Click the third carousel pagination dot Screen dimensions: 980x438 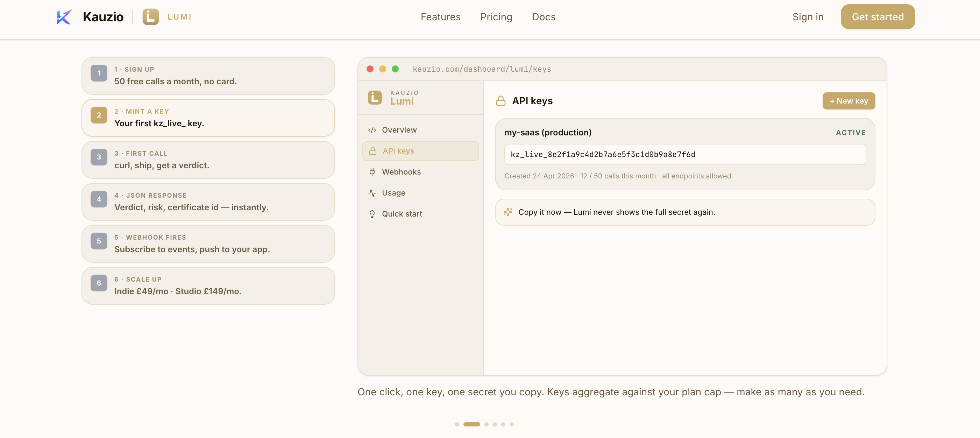click(486, 424)
